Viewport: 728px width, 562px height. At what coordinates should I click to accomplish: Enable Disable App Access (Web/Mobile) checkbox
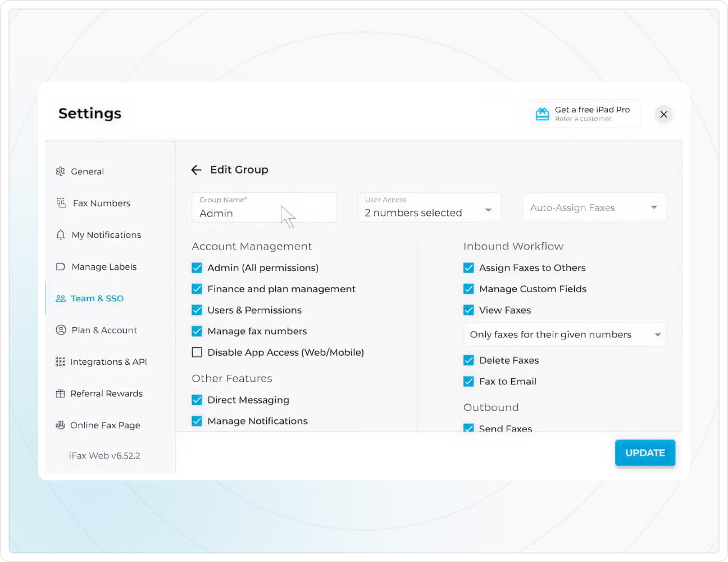click(x=197, y=352)
